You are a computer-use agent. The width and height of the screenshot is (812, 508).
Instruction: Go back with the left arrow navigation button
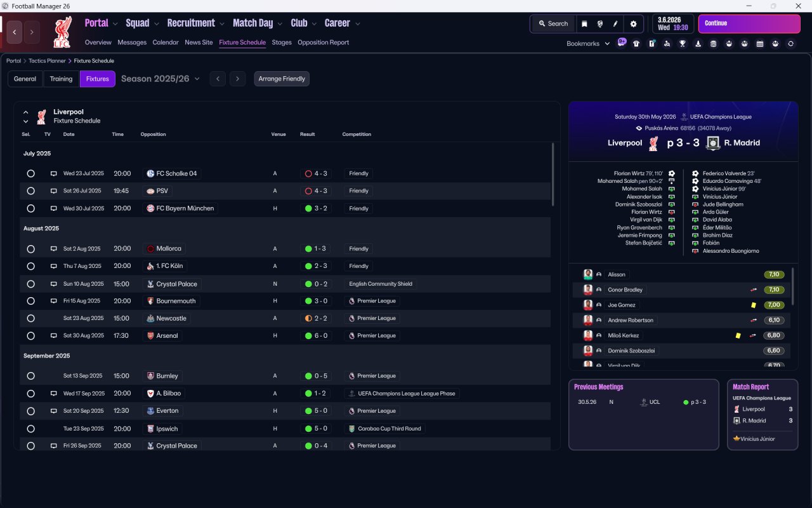point(15,32)
